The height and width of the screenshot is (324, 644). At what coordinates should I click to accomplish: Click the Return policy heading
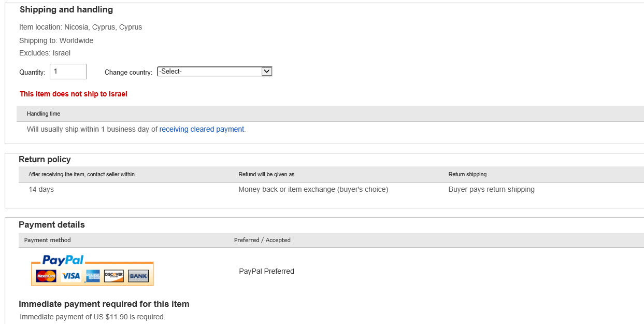45,160
